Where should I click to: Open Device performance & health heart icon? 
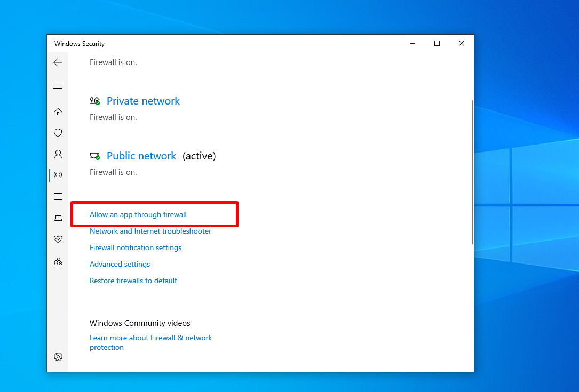point(58,239)
